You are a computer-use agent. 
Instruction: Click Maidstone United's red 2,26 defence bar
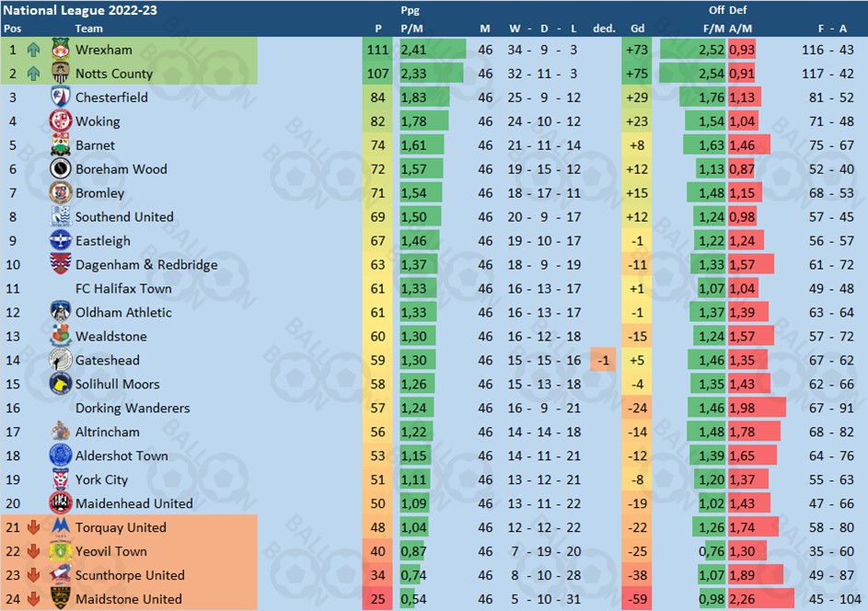click(x=761, y=599)
